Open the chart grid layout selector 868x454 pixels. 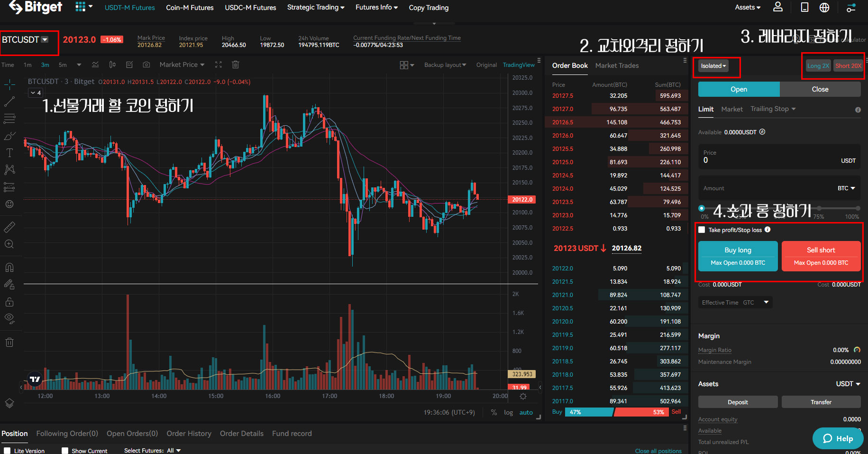coord(407,65)
